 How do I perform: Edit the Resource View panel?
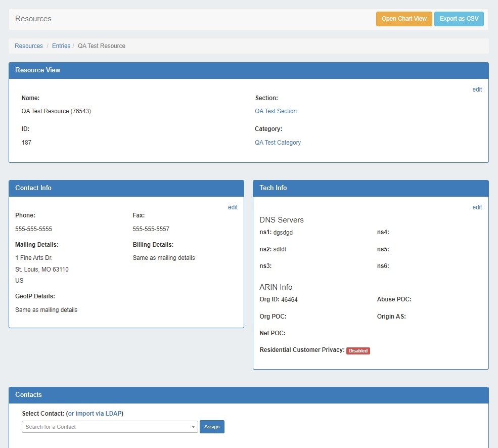coord(477,89)
